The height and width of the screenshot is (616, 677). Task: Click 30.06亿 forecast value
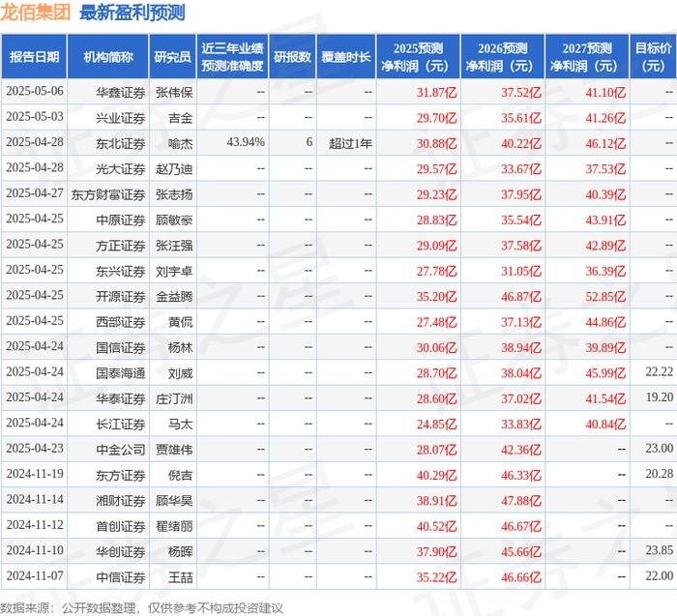coord(436,347)
